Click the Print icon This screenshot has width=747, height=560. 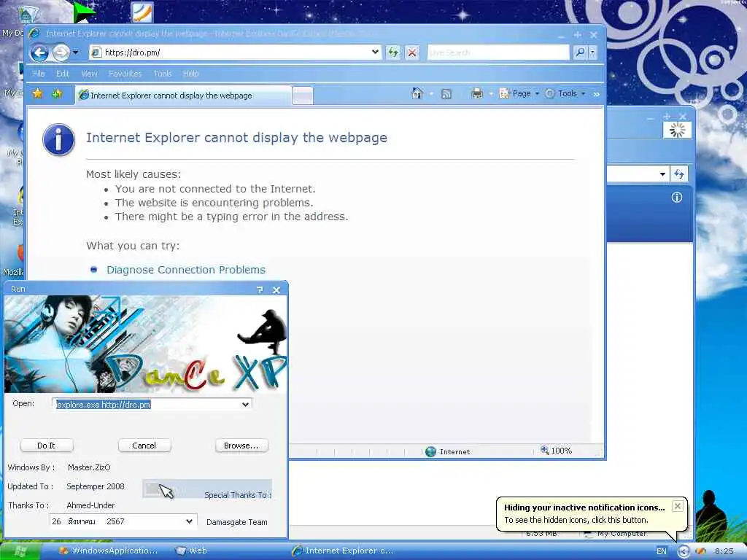[x=477, y=94]
